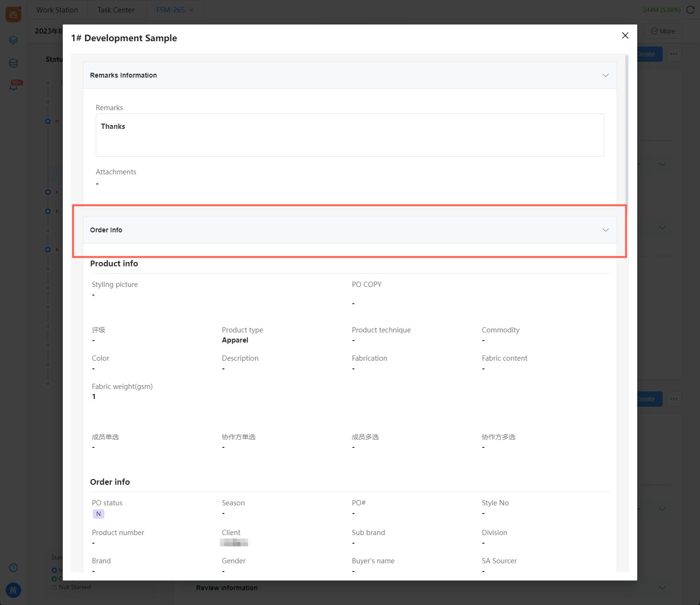Click the refresh icon at top right
Screen dimensions: 700x605
[x=690, y=10]
